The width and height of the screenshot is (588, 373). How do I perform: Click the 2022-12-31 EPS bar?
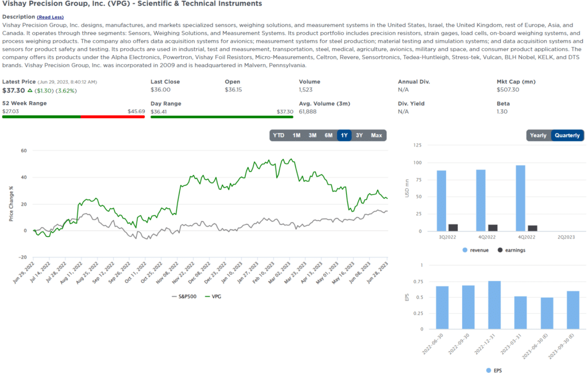(494, 305)
